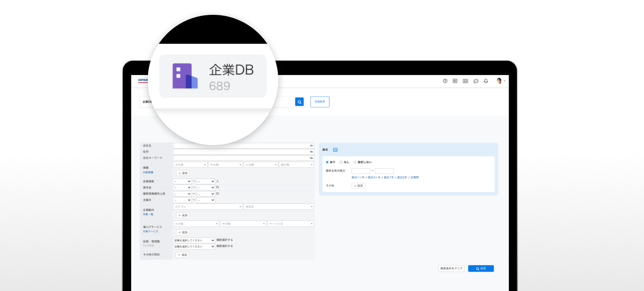Viewport: 644px width, 291px height.
Task: Open the 企業動向 項目名 dropdown
Action: click(279, 207)
